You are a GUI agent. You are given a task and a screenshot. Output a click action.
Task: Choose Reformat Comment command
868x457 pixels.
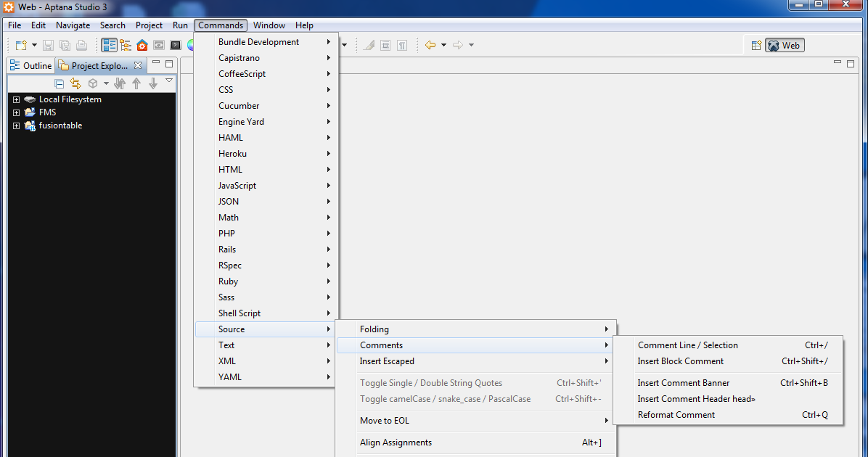pyautogui.click(x=728, y=415)
